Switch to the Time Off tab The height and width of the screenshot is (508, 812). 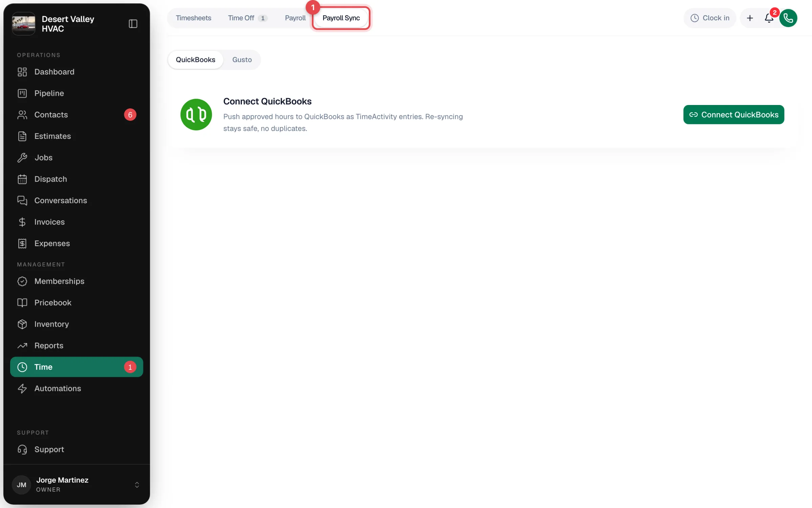[x=248, y=18]
